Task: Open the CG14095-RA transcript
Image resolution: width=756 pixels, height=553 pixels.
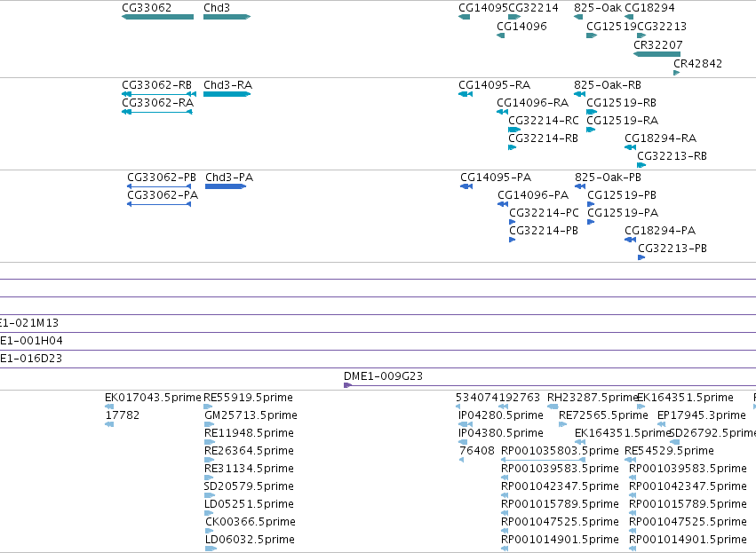Action: [x=466, y=94]
